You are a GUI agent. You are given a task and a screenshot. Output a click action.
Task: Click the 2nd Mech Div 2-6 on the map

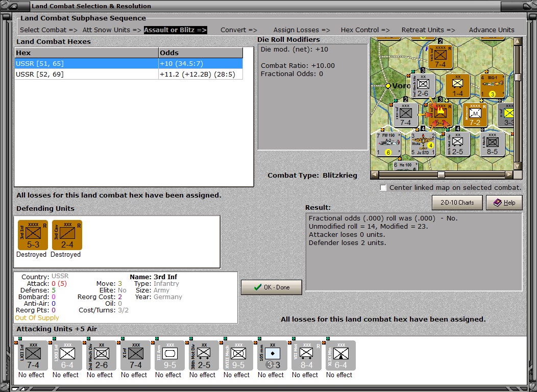point(423,86)
